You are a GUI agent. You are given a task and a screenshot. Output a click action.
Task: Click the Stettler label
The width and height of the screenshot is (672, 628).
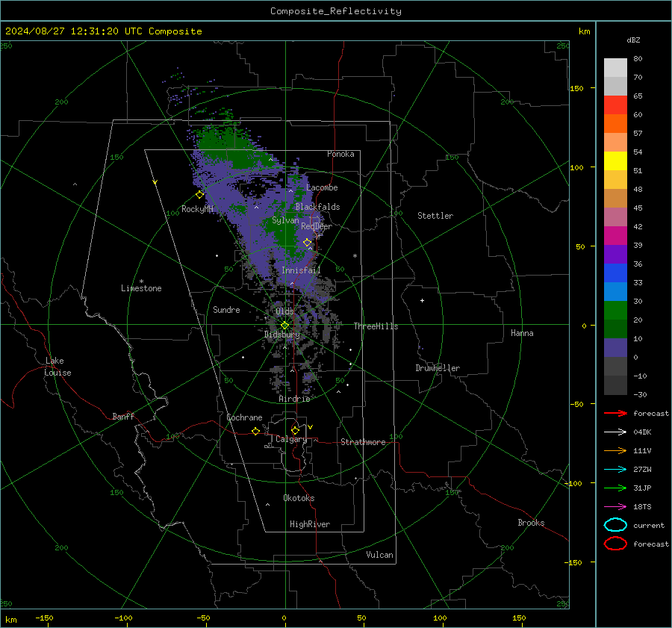click(435, 216)
